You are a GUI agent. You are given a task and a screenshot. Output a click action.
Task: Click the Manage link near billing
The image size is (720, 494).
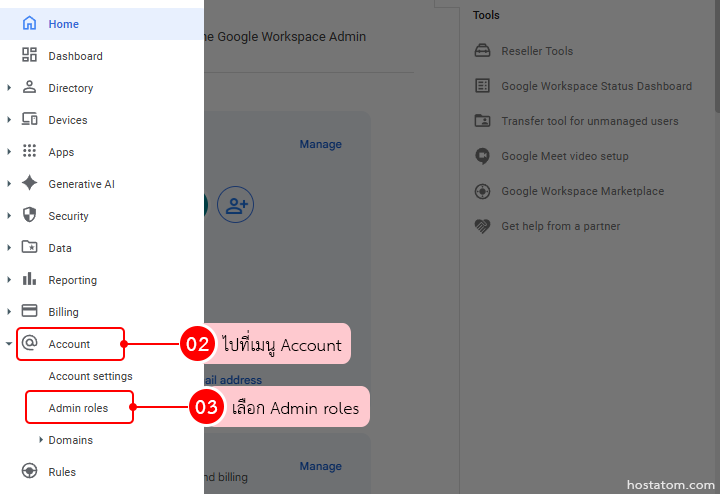tap(321, 466)
